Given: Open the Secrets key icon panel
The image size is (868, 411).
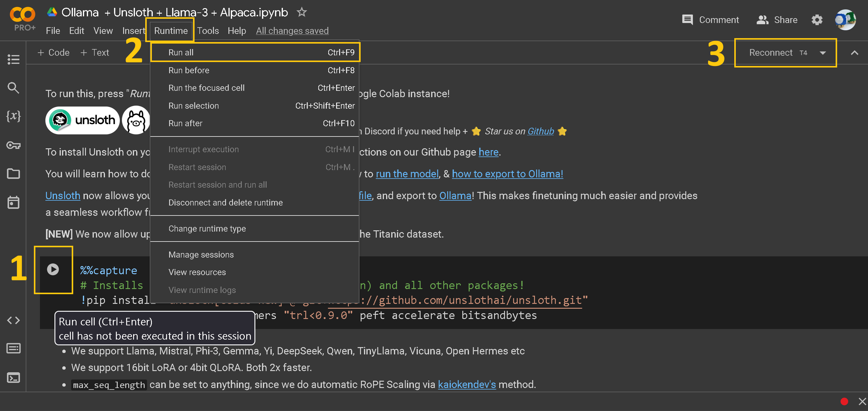Looking at the screenshot, I should (x=13, y=145).
